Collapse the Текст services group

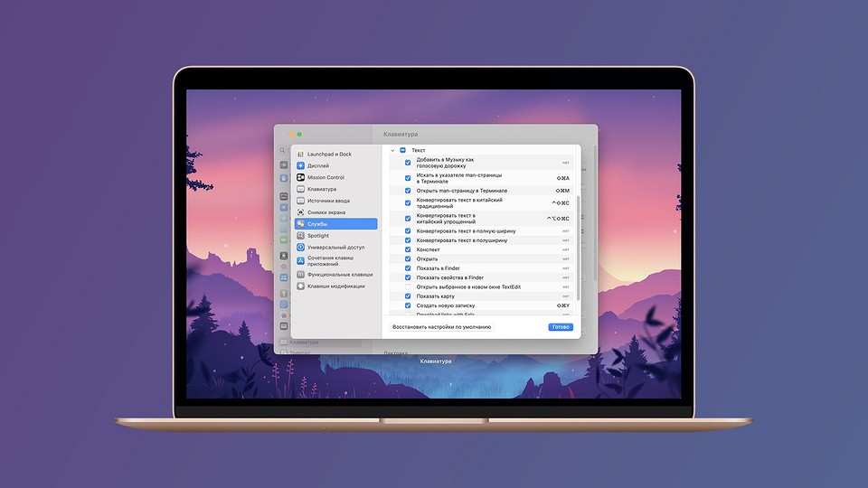pyautogui.click(x=393, y=151)
